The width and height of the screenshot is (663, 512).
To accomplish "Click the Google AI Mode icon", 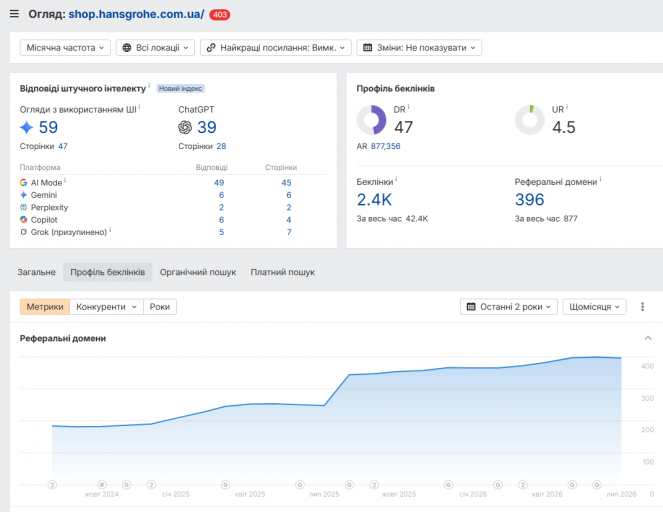I will 23,182.
